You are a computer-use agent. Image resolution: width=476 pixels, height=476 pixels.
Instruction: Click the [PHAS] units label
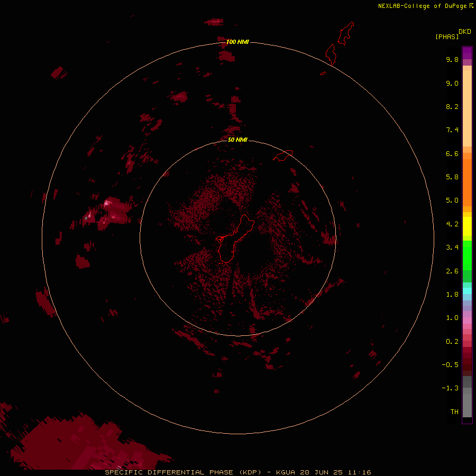tap(447, 36)
